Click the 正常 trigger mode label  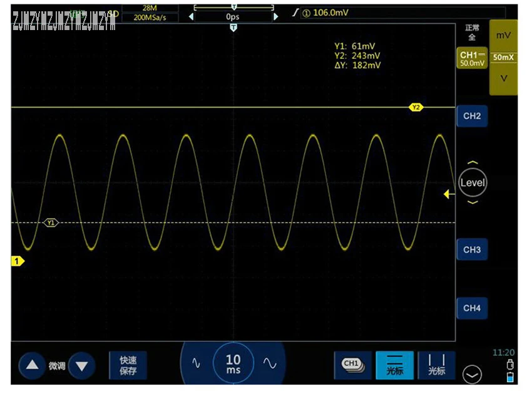tap(472, 28)
